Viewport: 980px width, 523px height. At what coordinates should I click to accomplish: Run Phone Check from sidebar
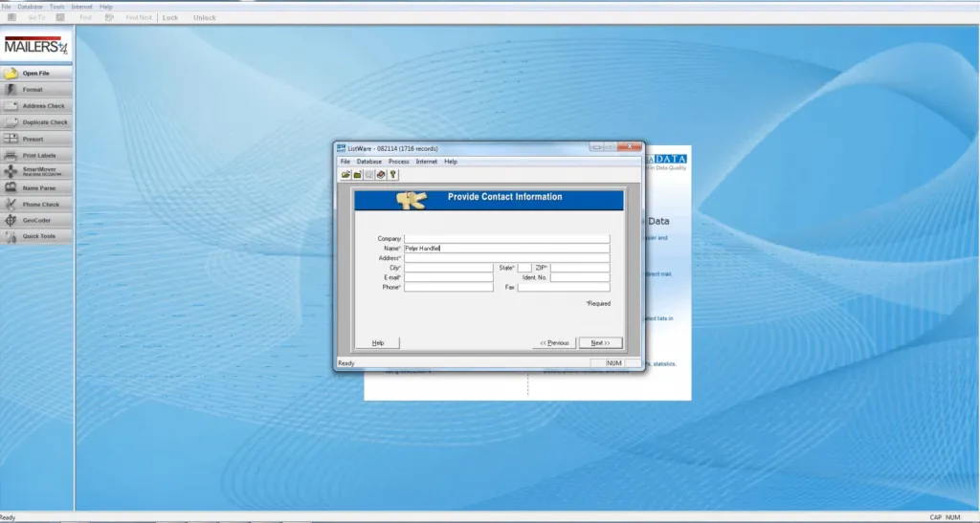pos(36,204)
